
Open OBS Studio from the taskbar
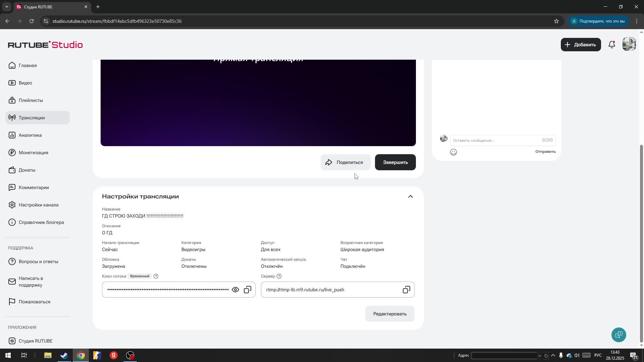tap(130, 355)
